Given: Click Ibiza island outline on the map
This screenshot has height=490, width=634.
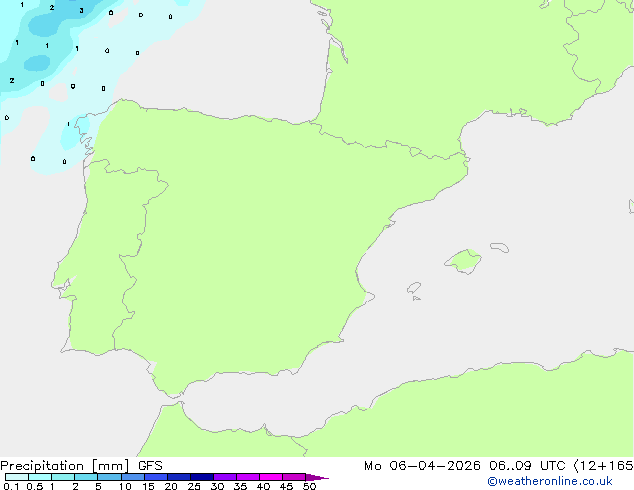Looking at the screenshot, I should pos(414,288).
